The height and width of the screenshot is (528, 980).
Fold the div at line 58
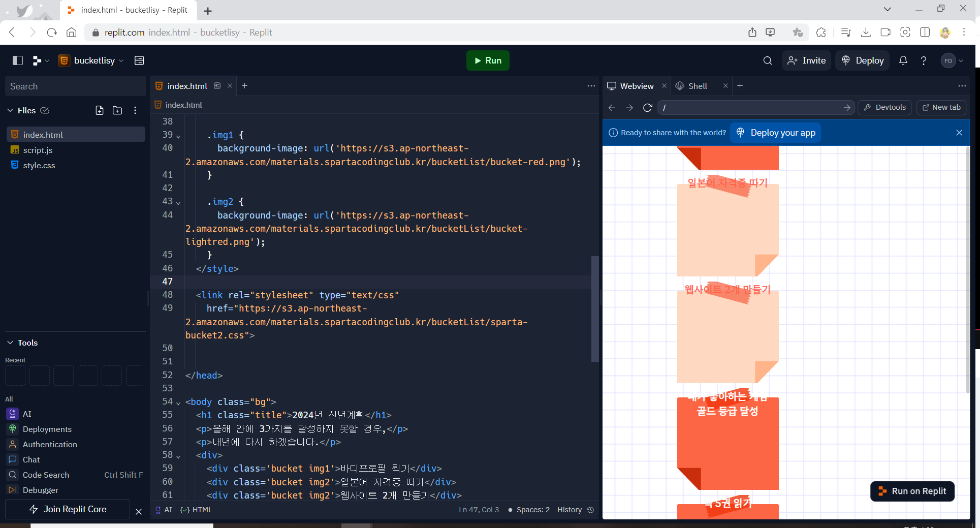coord(178,456)
